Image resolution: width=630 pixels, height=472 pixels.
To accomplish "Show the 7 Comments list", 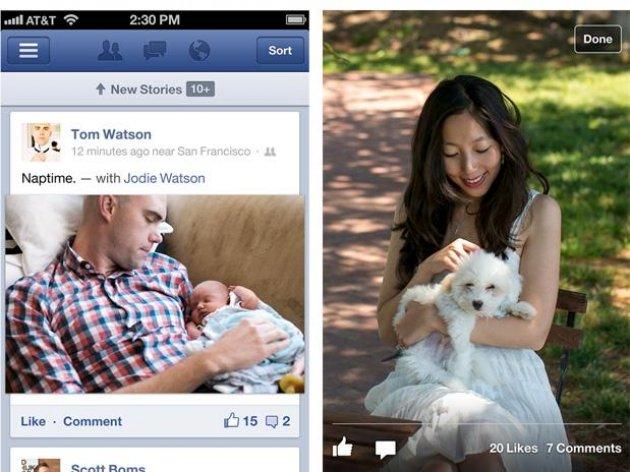I will click(584, 448).
